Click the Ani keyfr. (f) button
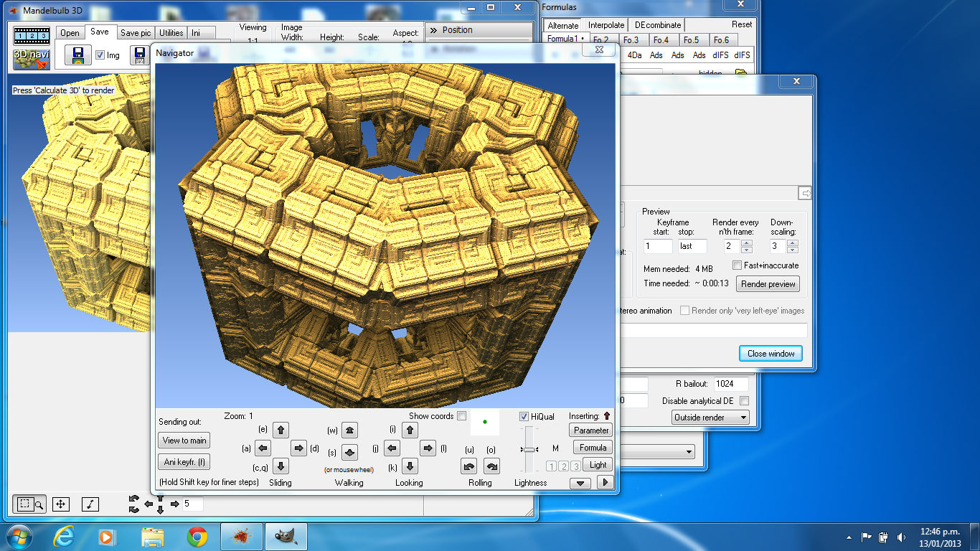Screen dimensions: 980x551 [184, 462]
